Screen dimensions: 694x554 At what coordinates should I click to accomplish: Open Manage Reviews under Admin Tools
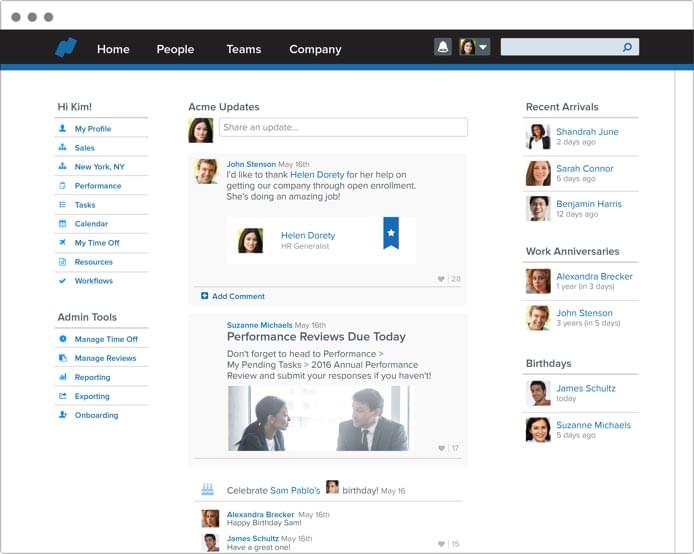coord(105,358)
